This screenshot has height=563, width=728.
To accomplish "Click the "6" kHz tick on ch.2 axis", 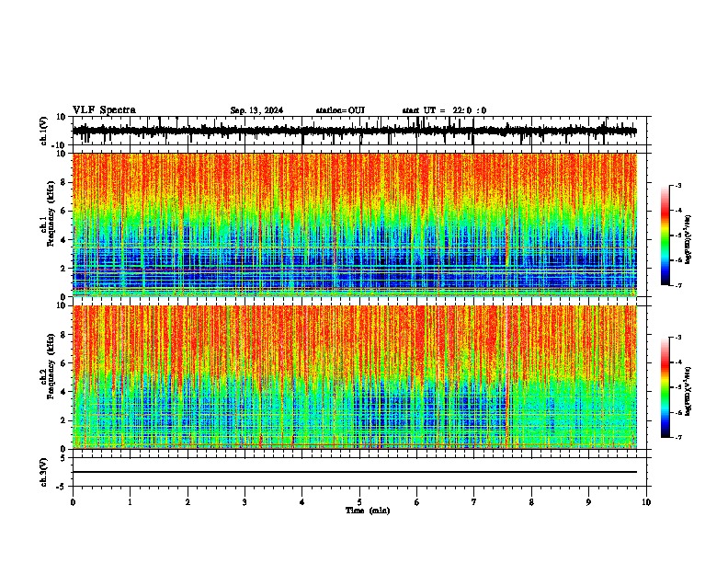I will [64, 363].
